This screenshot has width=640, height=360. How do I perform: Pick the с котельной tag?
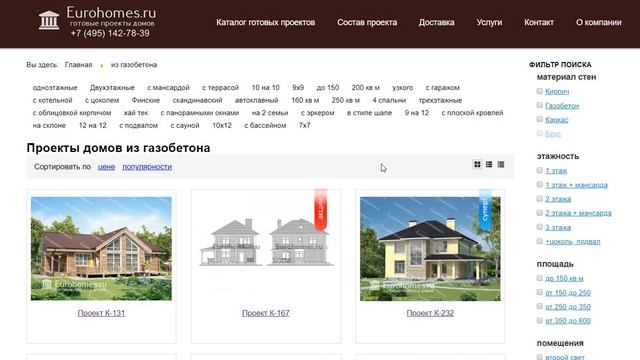coord(52,100)
